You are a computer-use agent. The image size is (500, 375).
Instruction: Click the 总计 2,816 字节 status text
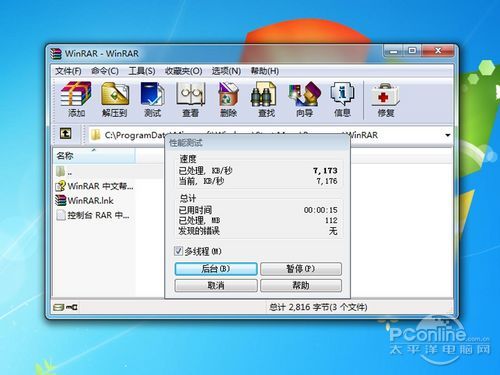point(318,307)
